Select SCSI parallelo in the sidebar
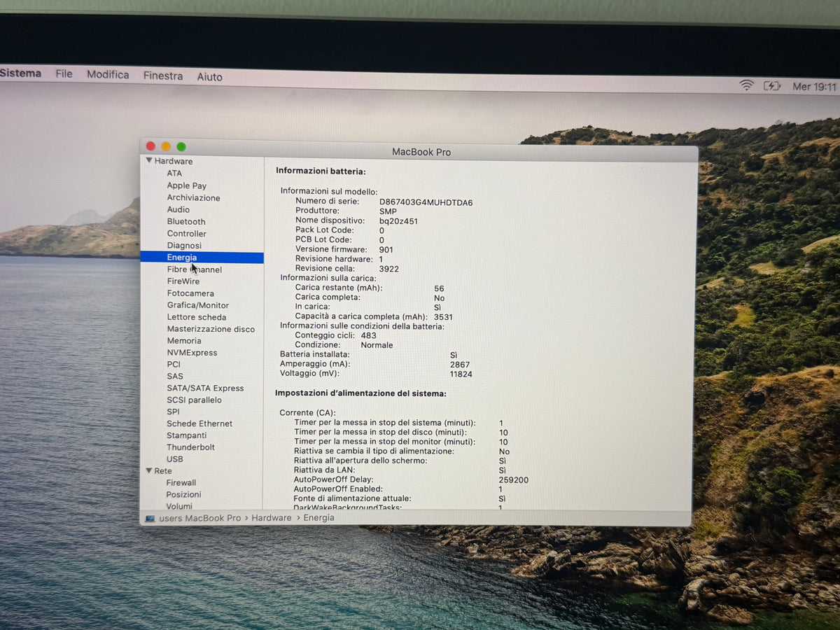This screenshot has width=840, height=630. point(194,400)
